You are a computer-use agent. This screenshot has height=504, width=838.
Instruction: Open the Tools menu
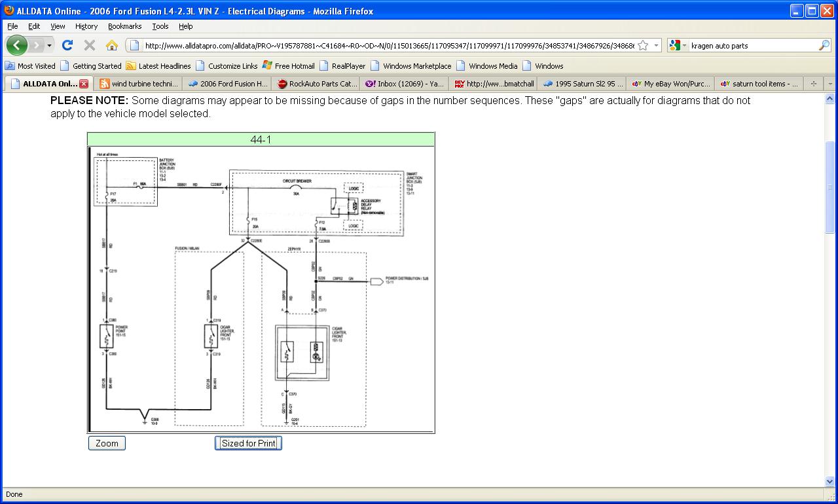pos(160,26)
